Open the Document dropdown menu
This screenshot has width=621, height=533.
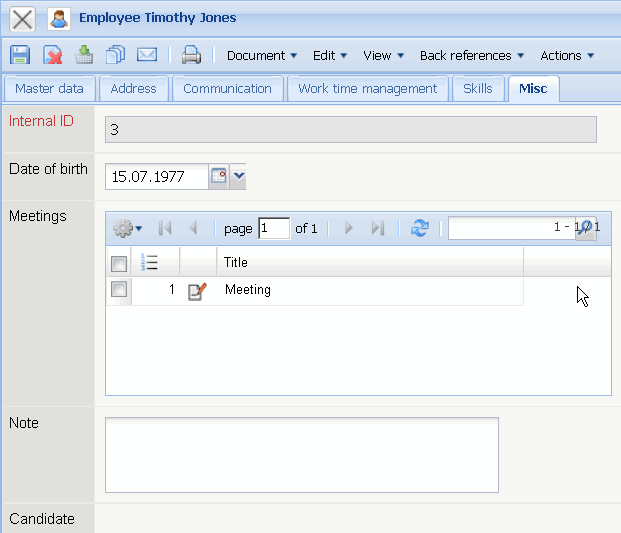point(262,55)
